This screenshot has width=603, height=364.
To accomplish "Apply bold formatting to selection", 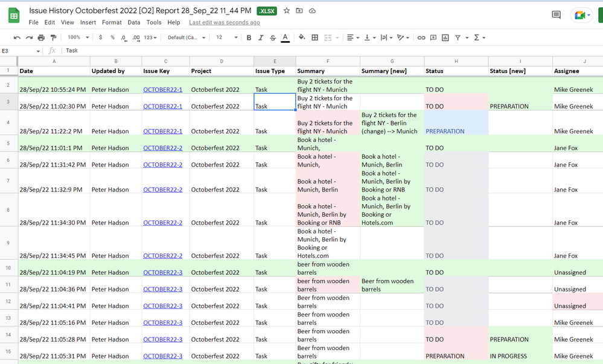I will click(249, 37).
